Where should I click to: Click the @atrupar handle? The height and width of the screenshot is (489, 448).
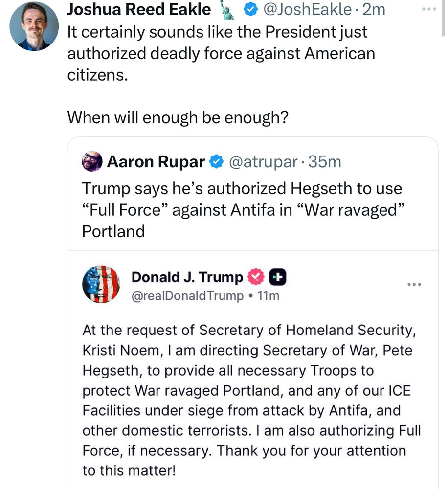(x=263, y=161)
